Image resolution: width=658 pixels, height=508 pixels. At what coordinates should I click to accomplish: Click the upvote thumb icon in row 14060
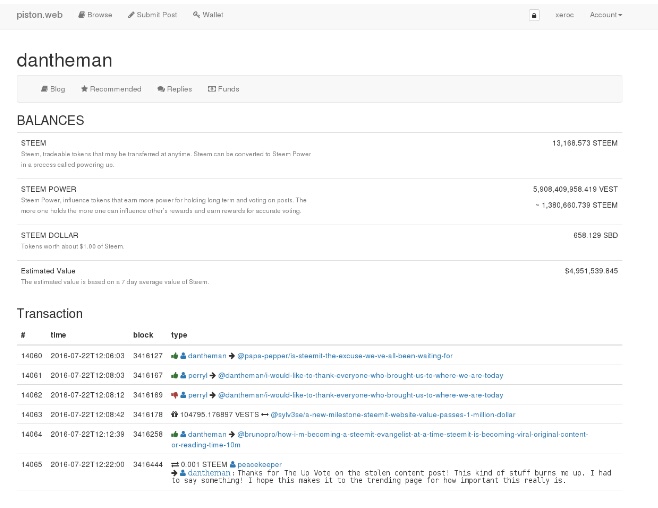point(175,356)
